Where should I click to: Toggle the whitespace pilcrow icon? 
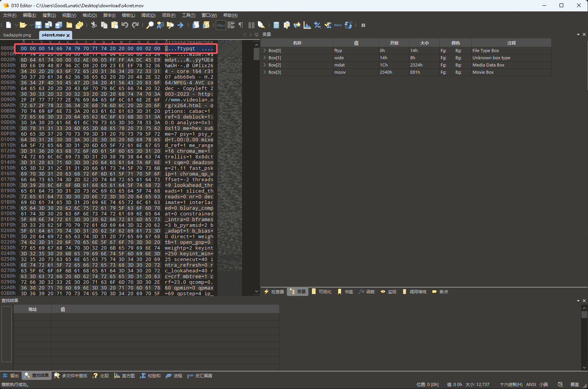click(x=241, y=25)
